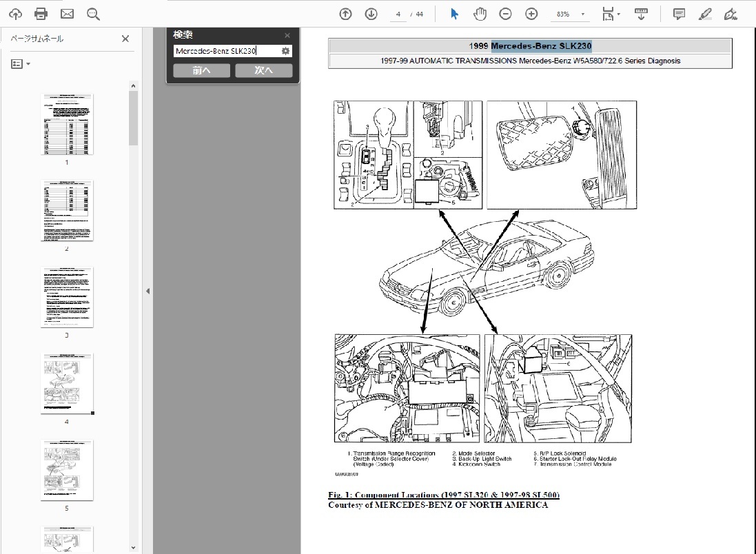The height and width of the screenshot is (554, 756).
Task: Select the page 2 thumbnail
Action: (x=67, y=210)
